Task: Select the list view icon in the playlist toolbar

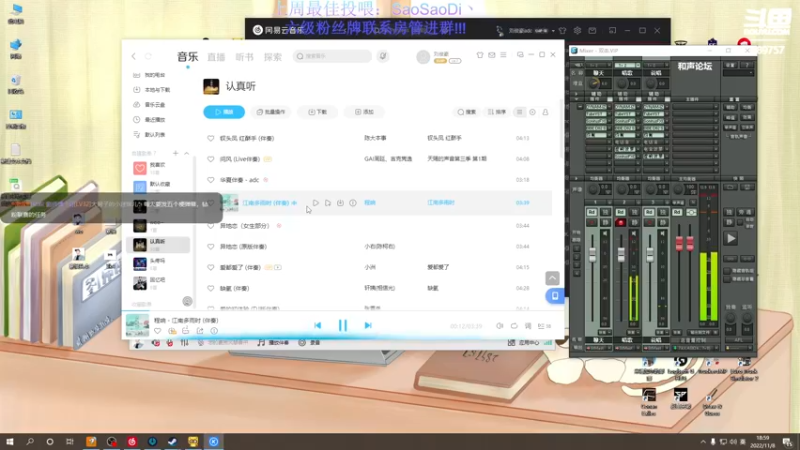Action: (519, 112)
